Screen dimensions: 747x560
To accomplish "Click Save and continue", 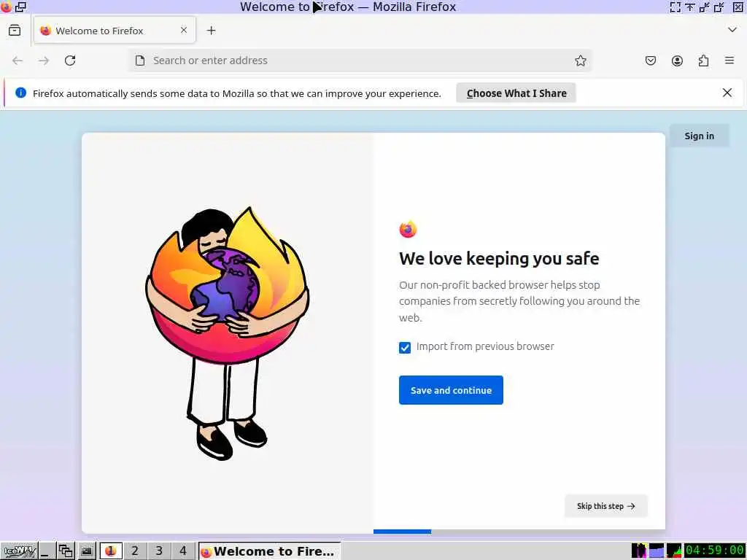I will pos(451,390).
